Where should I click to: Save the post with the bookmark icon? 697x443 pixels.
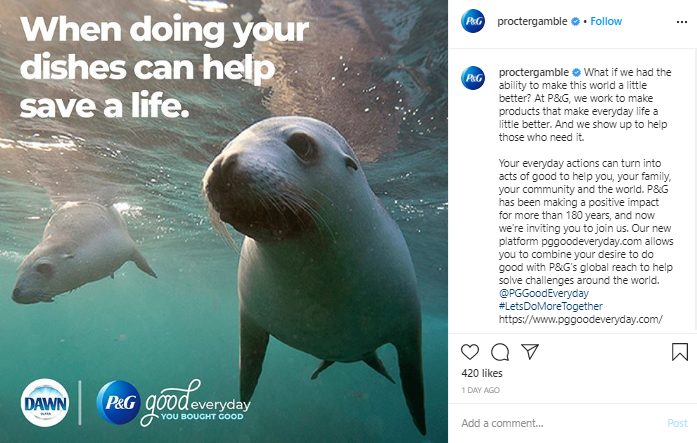680,352
